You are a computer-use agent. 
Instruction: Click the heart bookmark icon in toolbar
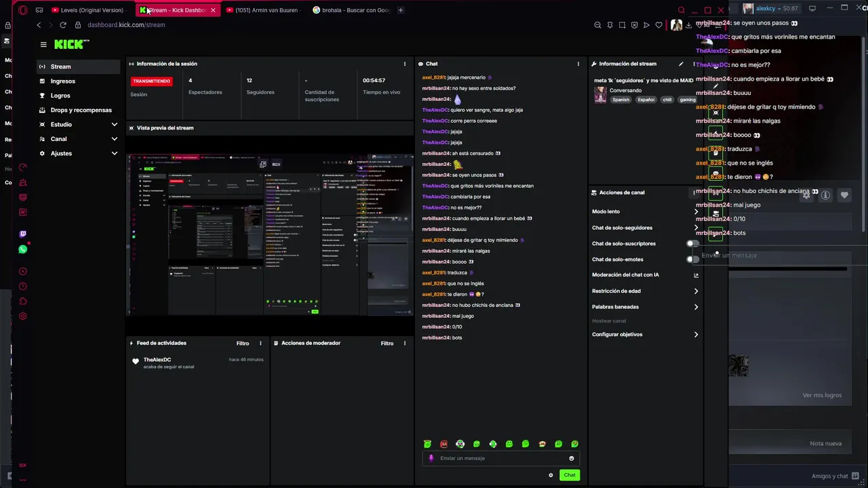click(x=658, y=25)
